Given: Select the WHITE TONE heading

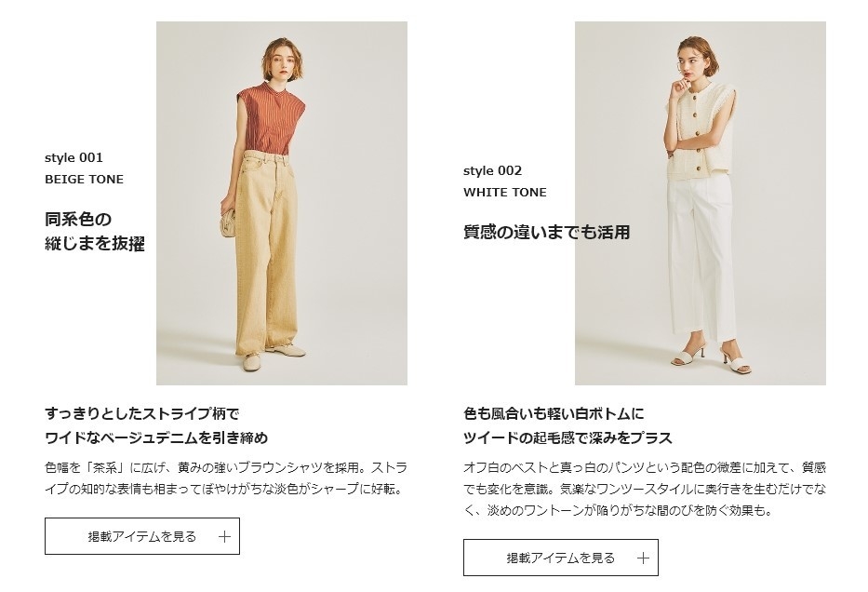Looking at the screenshot, I should [x=505, y=193].
